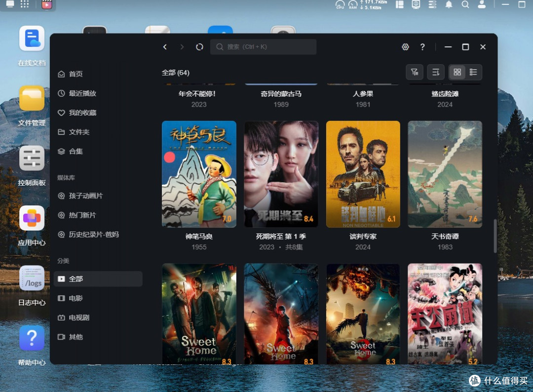533x392 pixels.
Task: Open the 应用中心 desktop app
Action: (32, 218)
